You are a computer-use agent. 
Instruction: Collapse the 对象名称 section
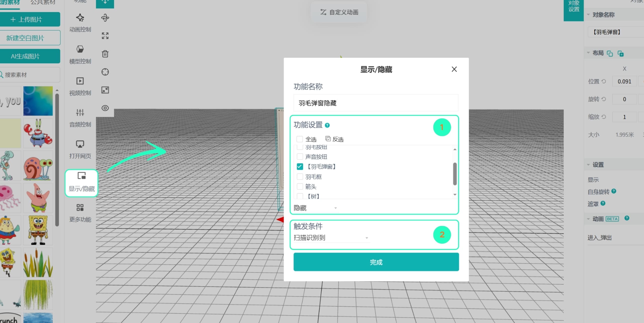pyautogui.click(x=588, y=15)
